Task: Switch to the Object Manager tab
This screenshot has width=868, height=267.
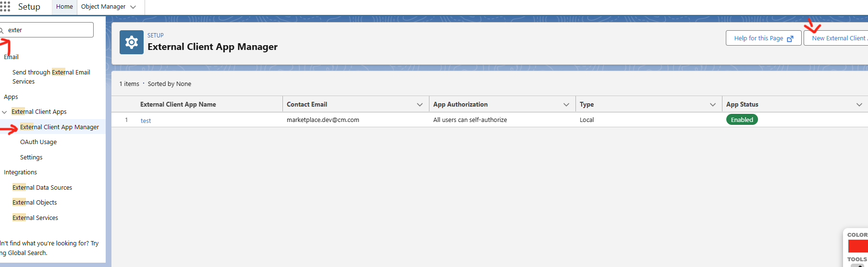Action: coord(103,7)
